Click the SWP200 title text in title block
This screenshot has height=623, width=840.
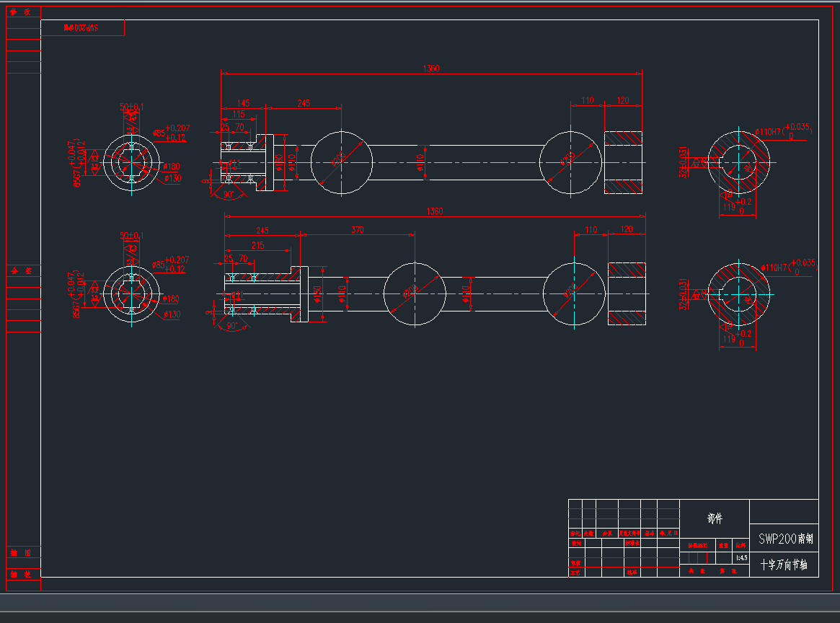(785, 539)
